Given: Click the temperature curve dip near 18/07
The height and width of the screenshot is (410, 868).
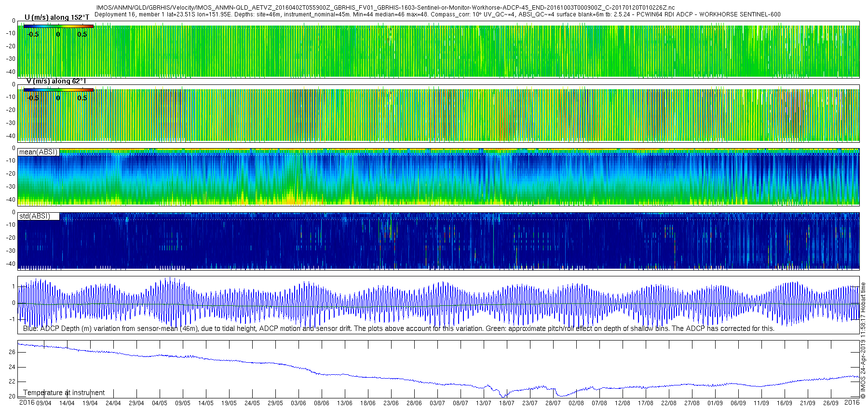Looking at the screenshot, I should coord(503,396).
